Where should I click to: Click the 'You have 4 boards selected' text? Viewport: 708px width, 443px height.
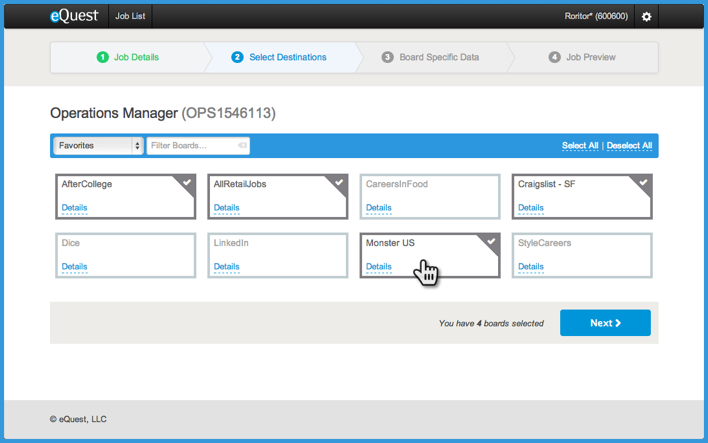coord(491,323)
